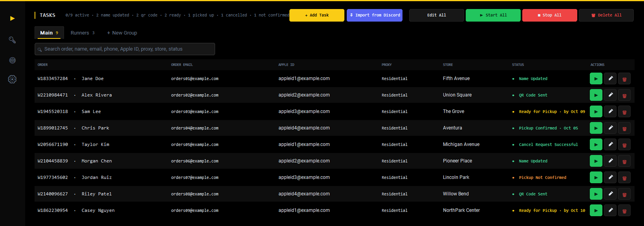Stop All tasks

pyautogui.click(x=550, y=15)
